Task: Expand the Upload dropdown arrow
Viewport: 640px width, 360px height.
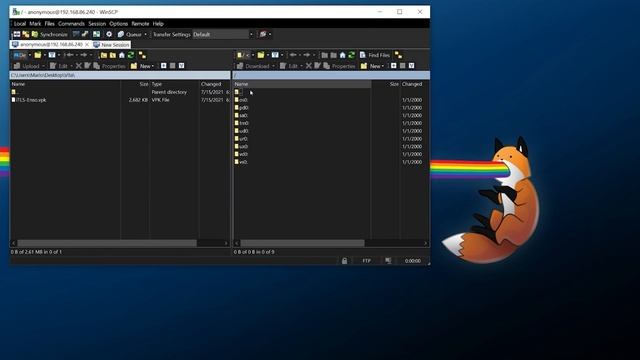Action: coord(43,66)
